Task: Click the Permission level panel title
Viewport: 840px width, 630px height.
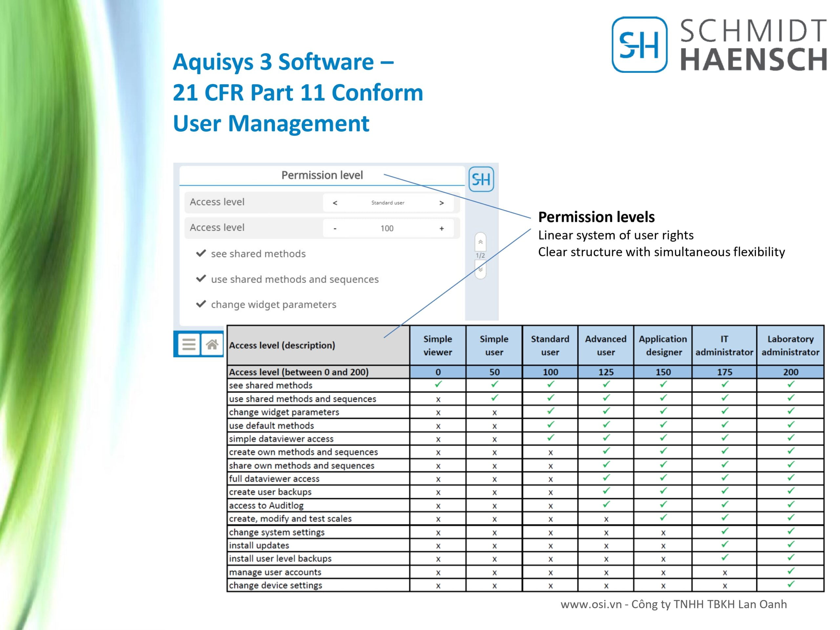Action: (x=322, y=175)
